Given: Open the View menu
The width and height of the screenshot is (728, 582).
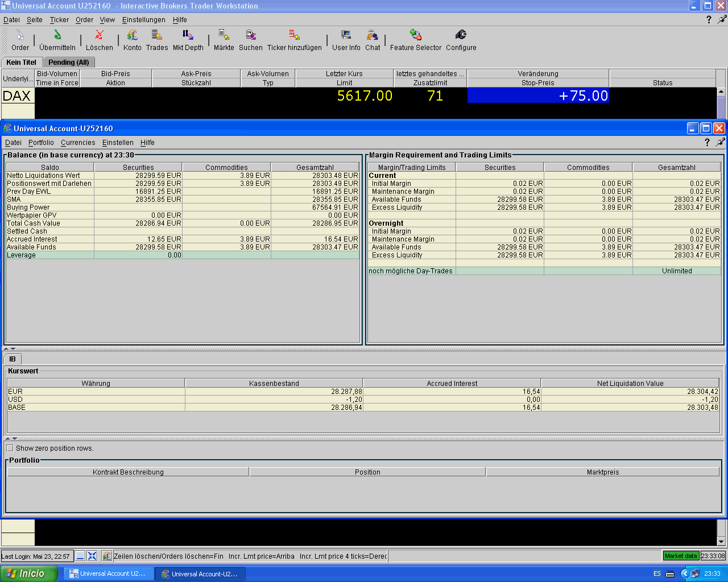Looking at the screenshot, I should (x=107, y=19).
